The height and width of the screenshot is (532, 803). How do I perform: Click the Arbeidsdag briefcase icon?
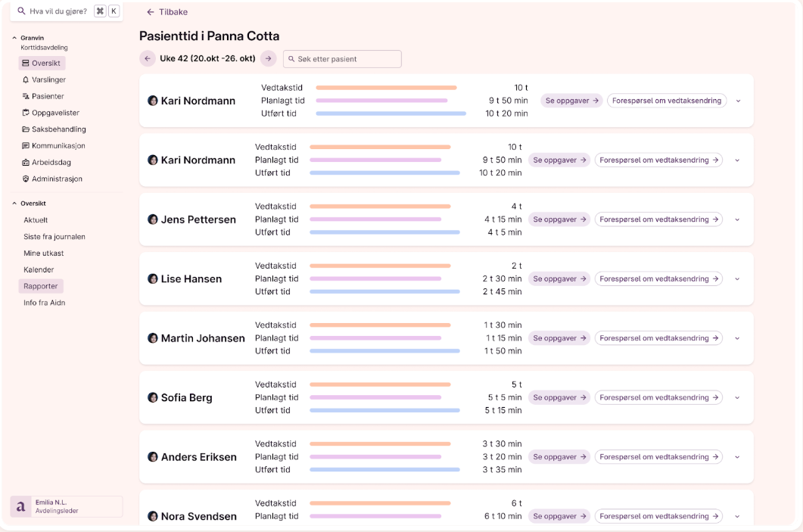tap(26, 163)
